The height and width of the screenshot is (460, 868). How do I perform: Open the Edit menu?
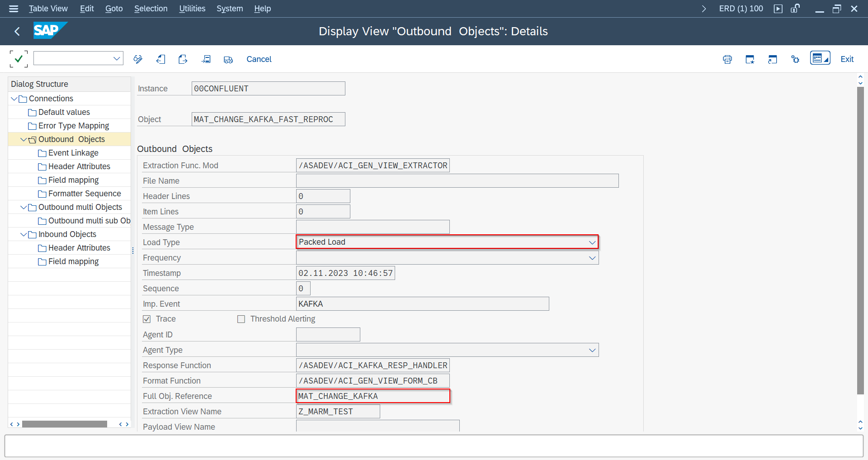[x=87, y=9]
